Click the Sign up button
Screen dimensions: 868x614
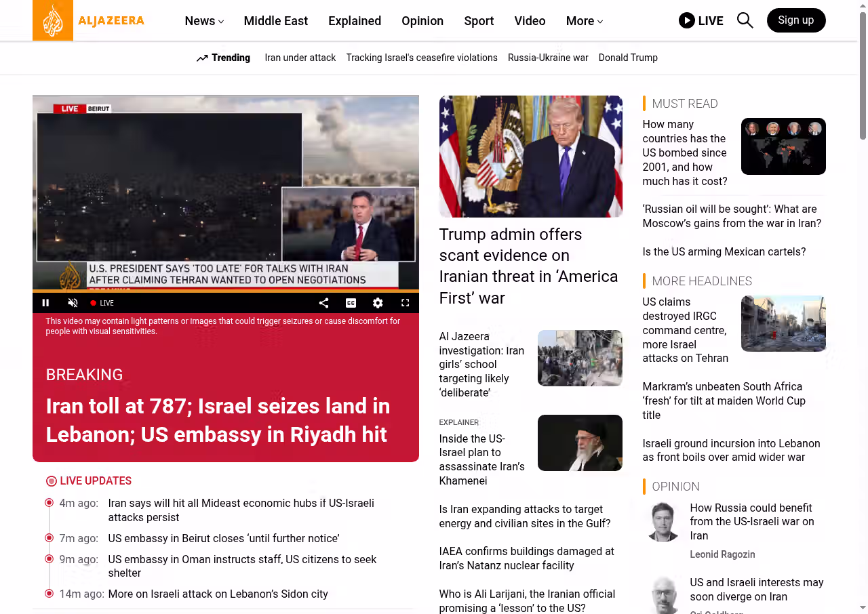795,20
